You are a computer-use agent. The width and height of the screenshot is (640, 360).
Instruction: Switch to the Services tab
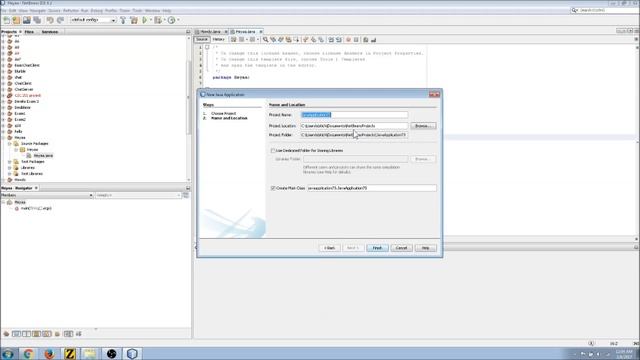tap(50, 31)
